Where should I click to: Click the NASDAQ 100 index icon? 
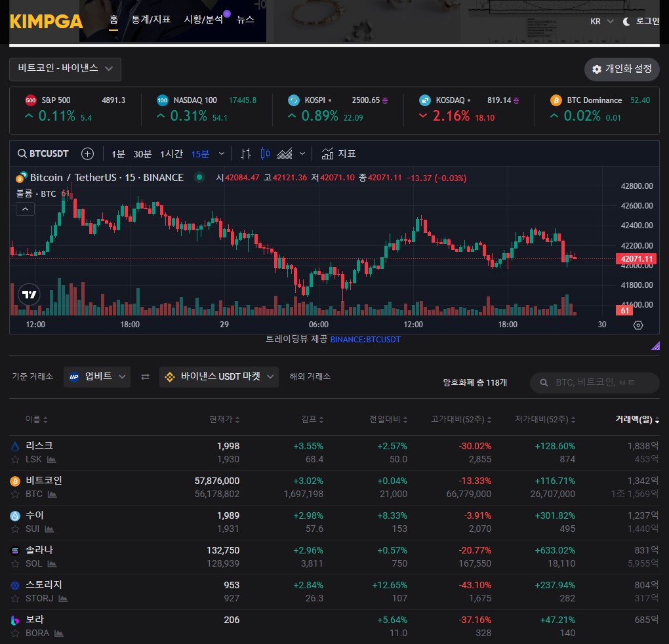[163, 100]
